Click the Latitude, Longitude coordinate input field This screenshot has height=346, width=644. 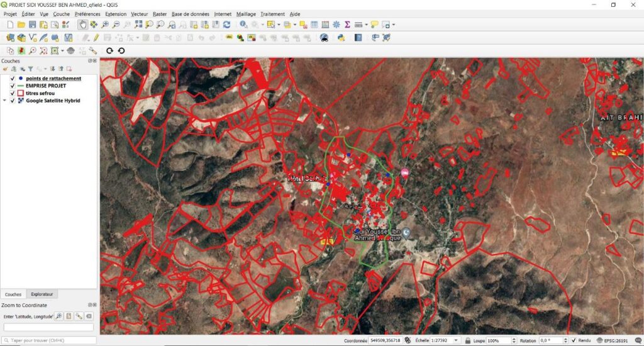click(48, 327)
